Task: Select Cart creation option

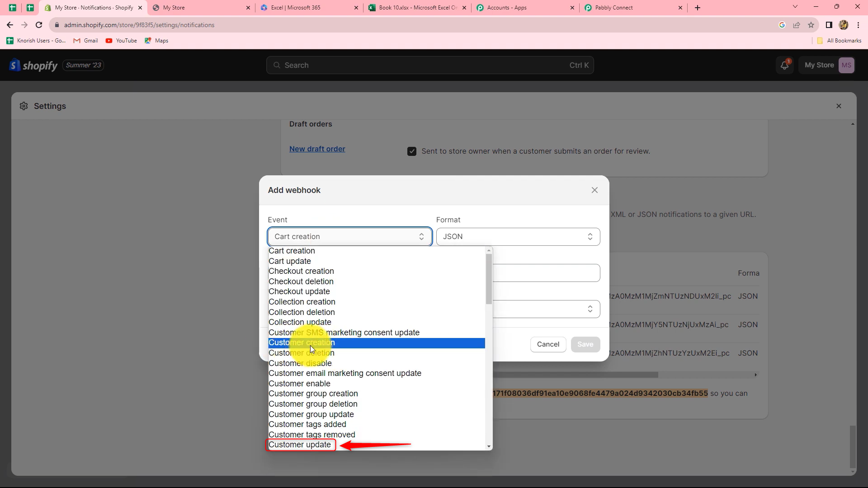Action: point(377,251)
